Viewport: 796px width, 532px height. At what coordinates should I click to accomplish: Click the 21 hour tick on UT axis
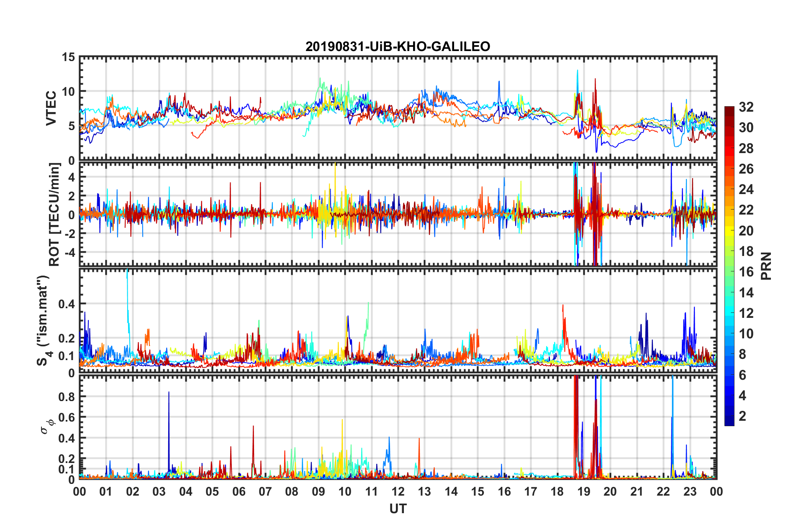coord(637,491)
